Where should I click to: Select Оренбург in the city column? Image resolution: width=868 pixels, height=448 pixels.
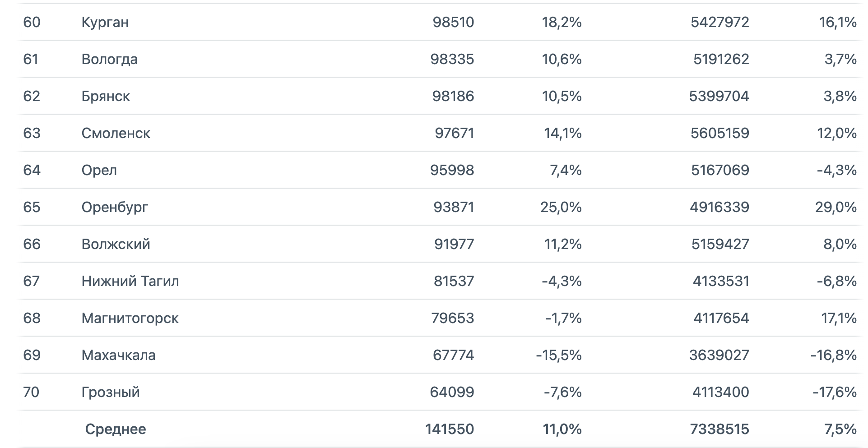pos(115,207)
